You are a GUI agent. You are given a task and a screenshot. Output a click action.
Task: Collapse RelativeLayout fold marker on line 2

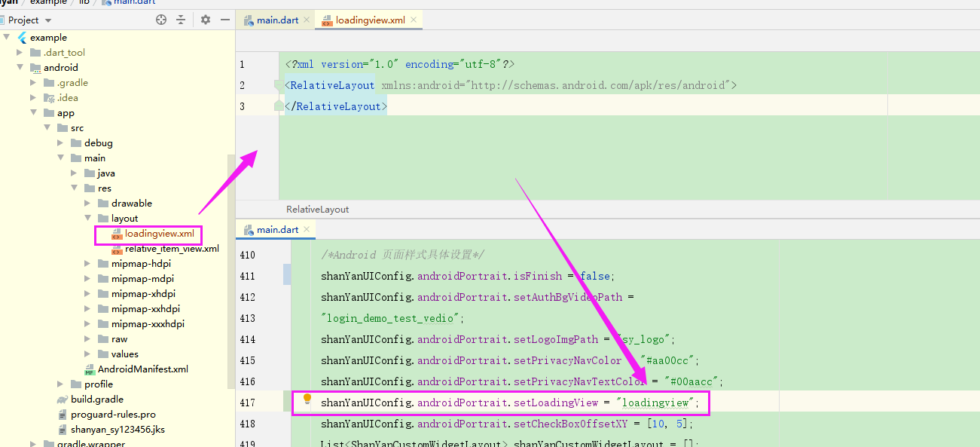(279, 85)
